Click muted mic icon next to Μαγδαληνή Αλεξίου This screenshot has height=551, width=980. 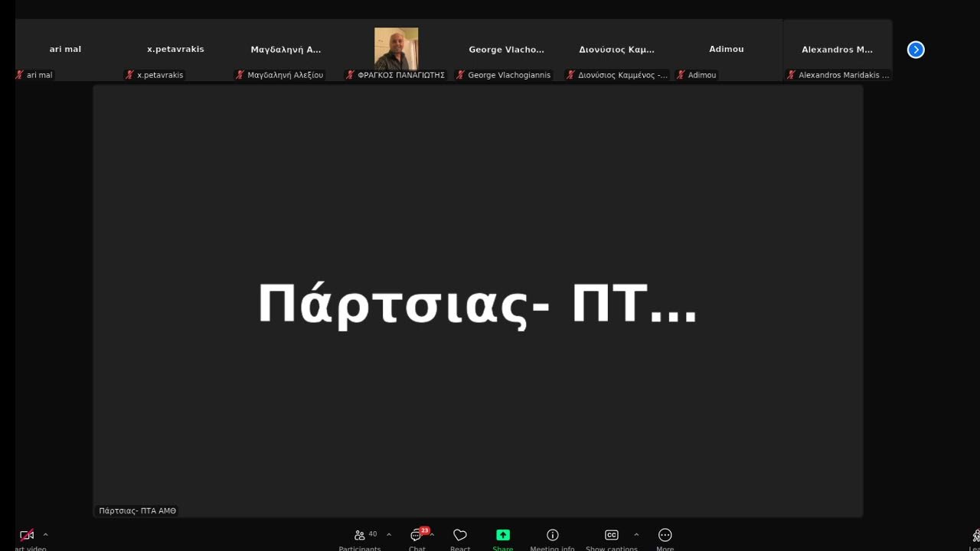(x=240, y=75)
